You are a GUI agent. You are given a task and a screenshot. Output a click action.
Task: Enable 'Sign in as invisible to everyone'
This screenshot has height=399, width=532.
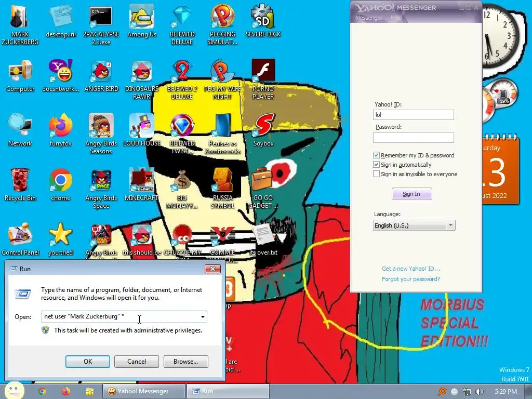[376, 174]
